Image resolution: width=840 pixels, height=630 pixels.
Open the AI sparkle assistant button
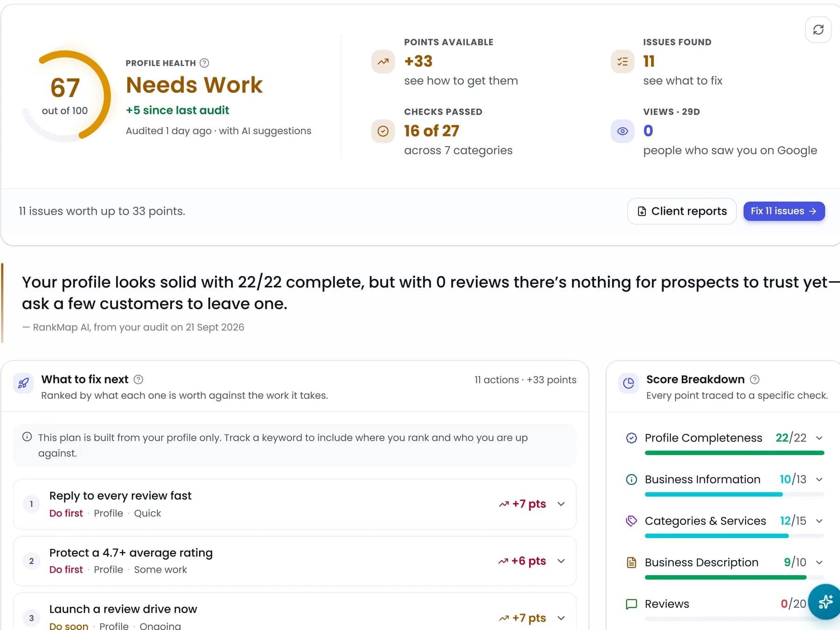(x=825, y=602)
